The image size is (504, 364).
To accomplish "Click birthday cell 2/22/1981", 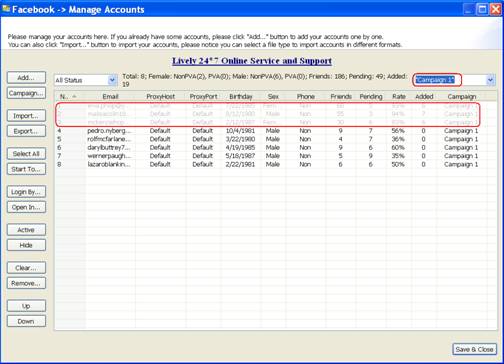I will (240, 164).
